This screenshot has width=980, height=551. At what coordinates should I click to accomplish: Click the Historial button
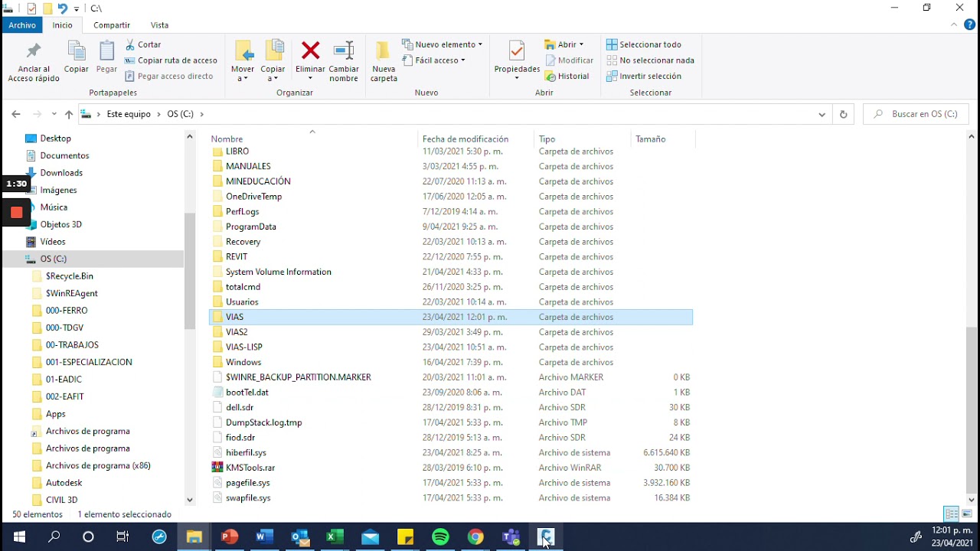(567, 76)
